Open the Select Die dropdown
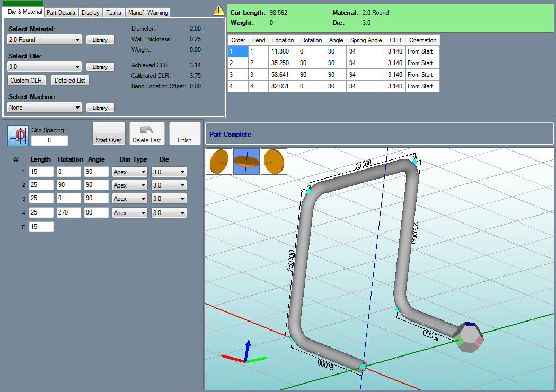This screenshot has width=556, height=392. (x=45, y=67)
